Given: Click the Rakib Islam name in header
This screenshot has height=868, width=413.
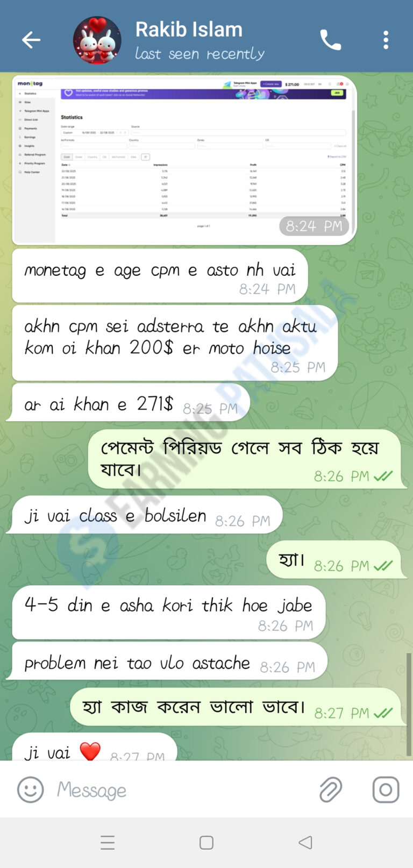Looking at the screenshot, I should click(x=189, y=30).
